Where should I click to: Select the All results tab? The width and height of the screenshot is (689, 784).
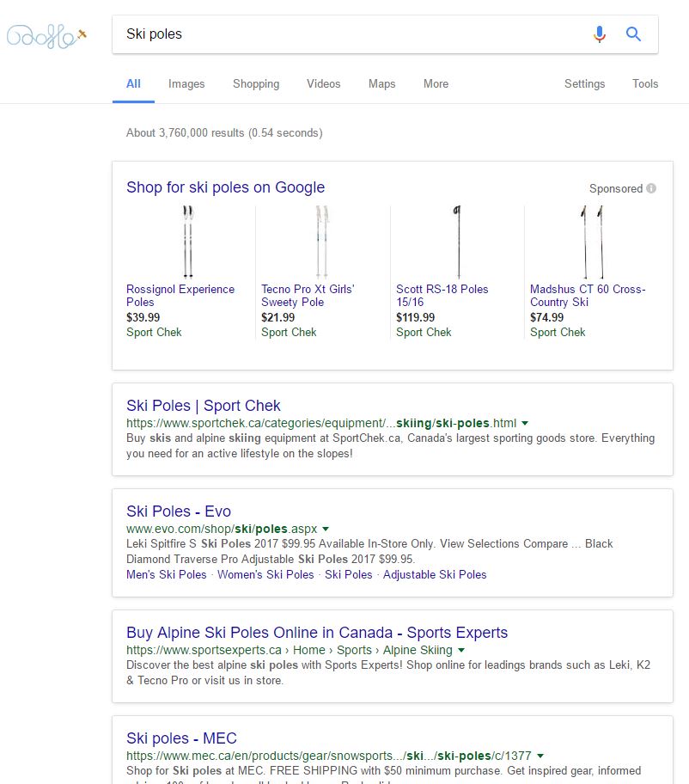[133, 84]
